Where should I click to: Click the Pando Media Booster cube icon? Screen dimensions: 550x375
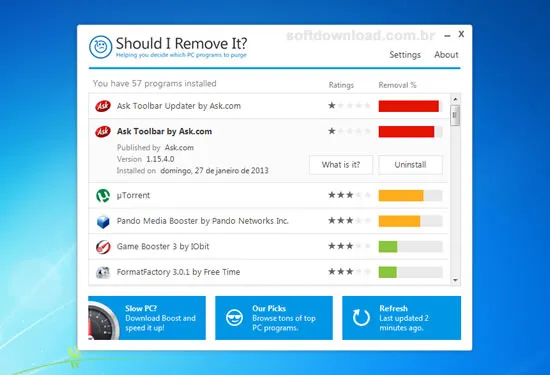103,221
